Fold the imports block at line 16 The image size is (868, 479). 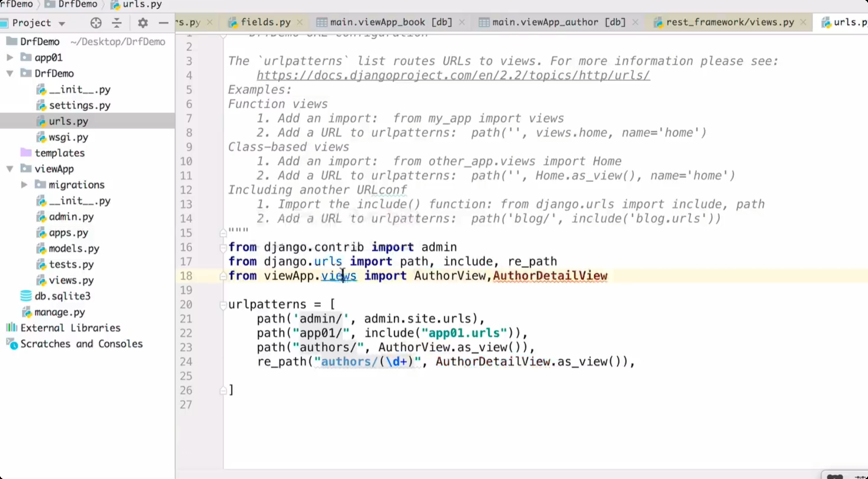coord(223,247)
